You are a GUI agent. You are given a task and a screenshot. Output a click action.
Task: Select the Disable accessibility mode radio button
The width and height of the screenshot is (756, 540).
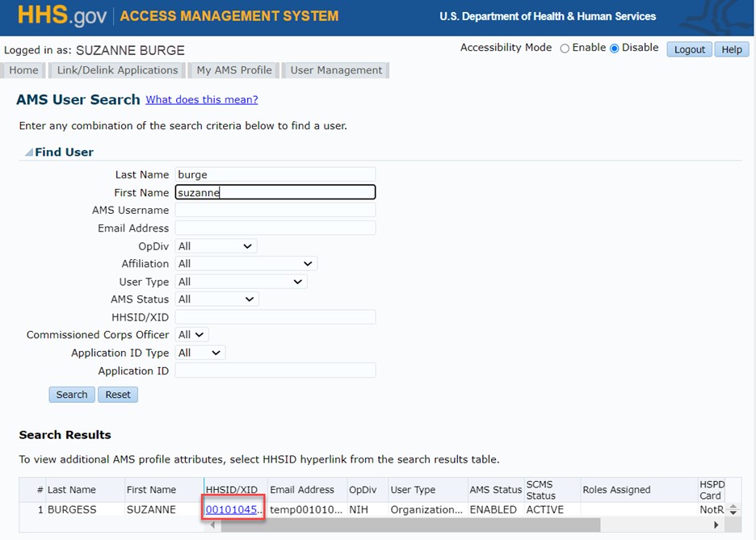click(x=615, y=48)
